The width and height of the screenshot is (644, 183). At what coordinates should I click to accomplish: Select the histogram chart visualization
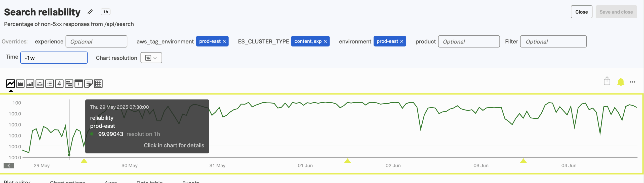point(40,83)
